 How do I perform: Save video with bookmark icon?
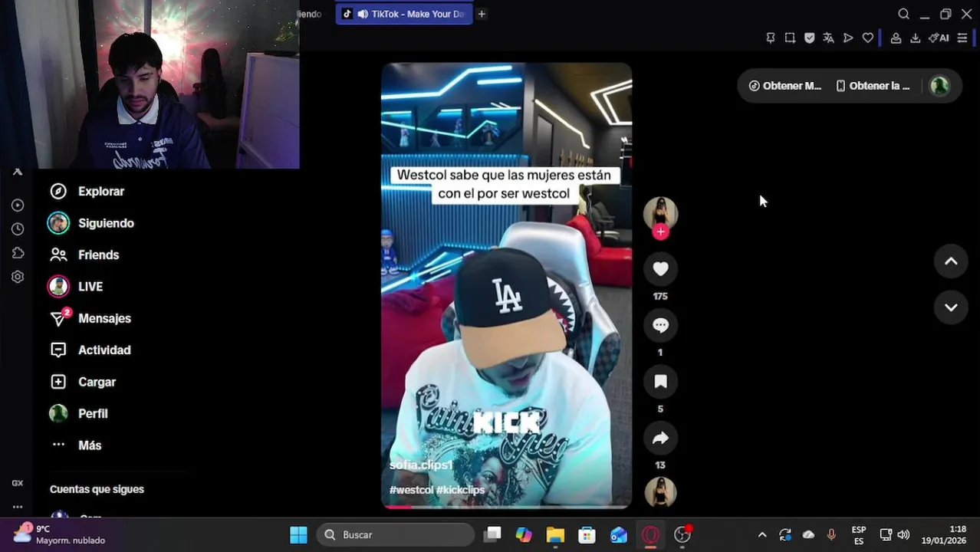pos(660,382)
